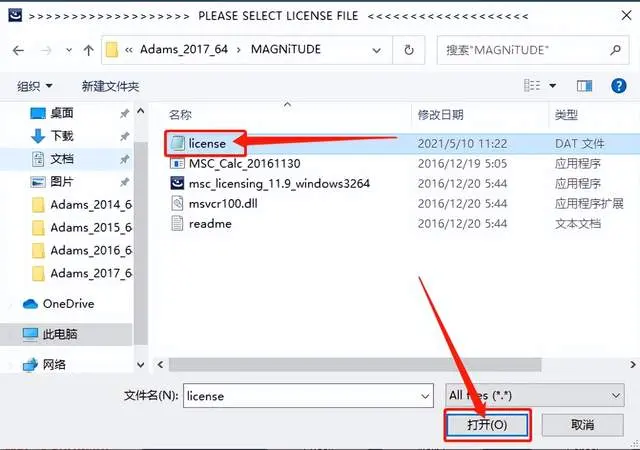Click the 打开(O) button

(x=487, y=425)
